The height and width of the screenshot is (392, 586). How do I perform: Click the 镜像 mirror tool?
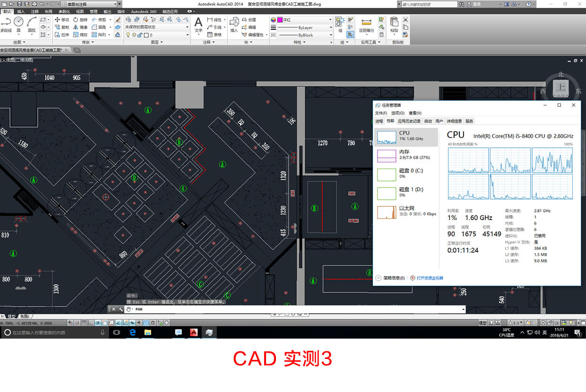[x=80, y=27]
